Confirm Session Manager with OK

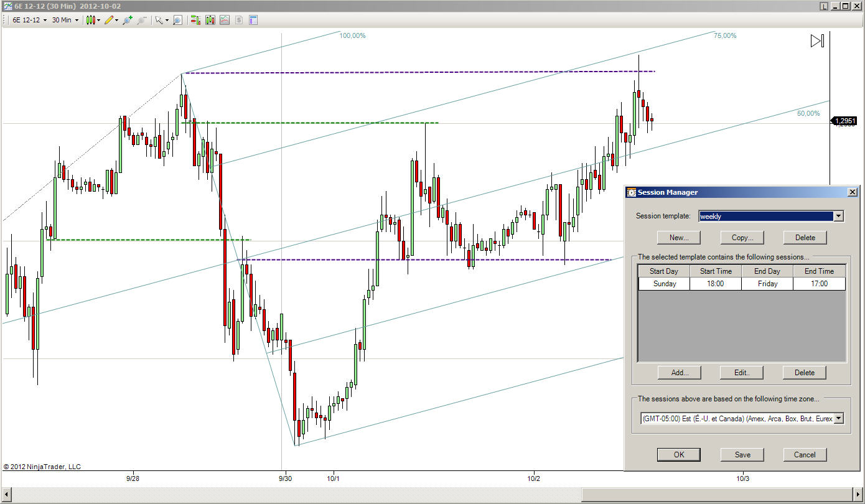click(679, 455)
